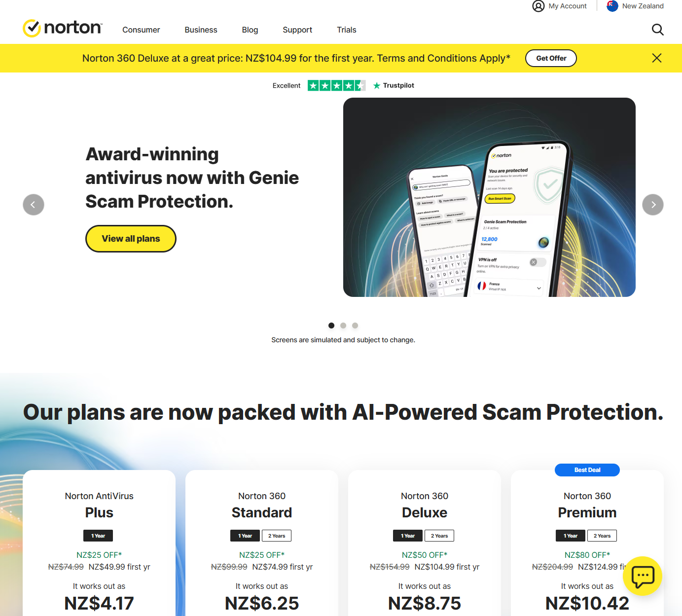Click the Trustpilot star rating
Image resolution: width=682 pixels, height=616 pixels.
336,86
